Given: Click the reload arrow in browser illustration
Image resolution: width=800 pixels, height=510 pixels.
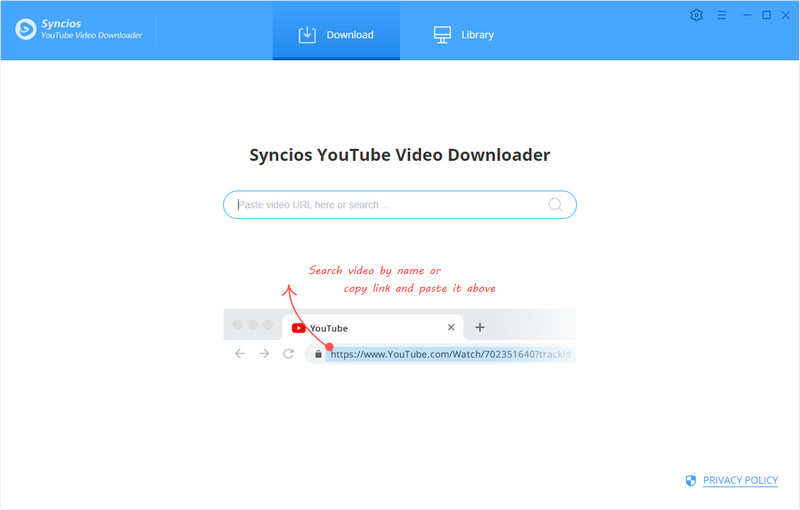Looking at the screenshot, I should pyautogui.click(x=289, y=353).
